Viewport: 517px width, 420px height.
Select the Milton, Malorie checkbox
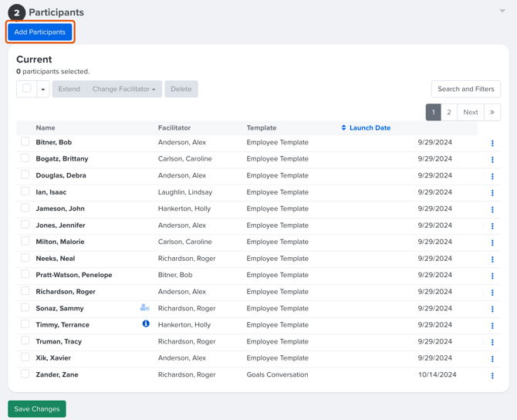(x=25, y=242)
